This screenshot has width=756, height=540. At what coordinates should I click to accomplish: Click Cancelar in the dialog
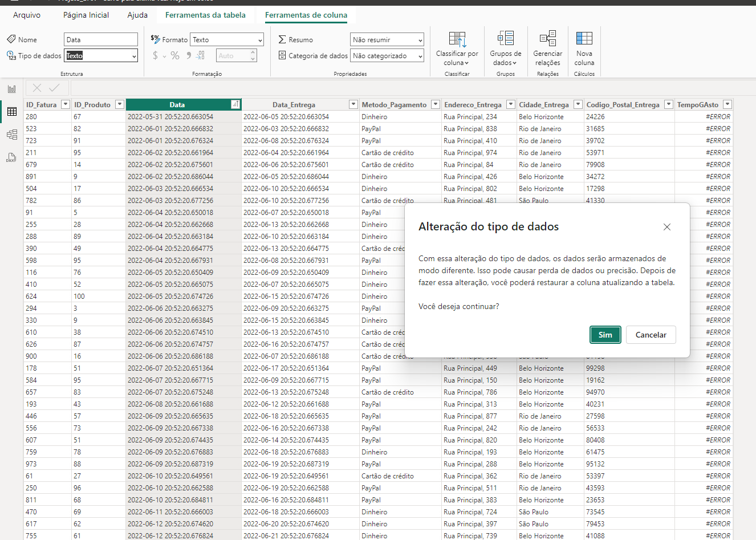[651, 335]
